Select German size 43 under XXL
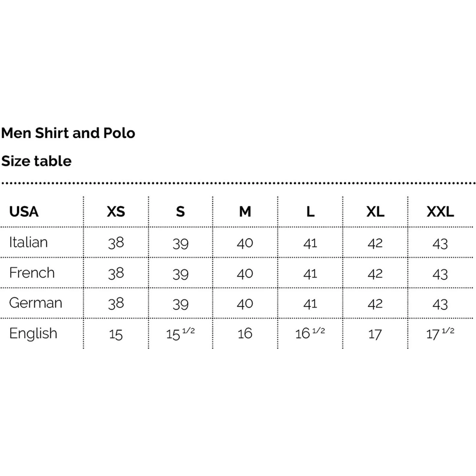This screenshot has width=476, height=476. tap(440, 304)
